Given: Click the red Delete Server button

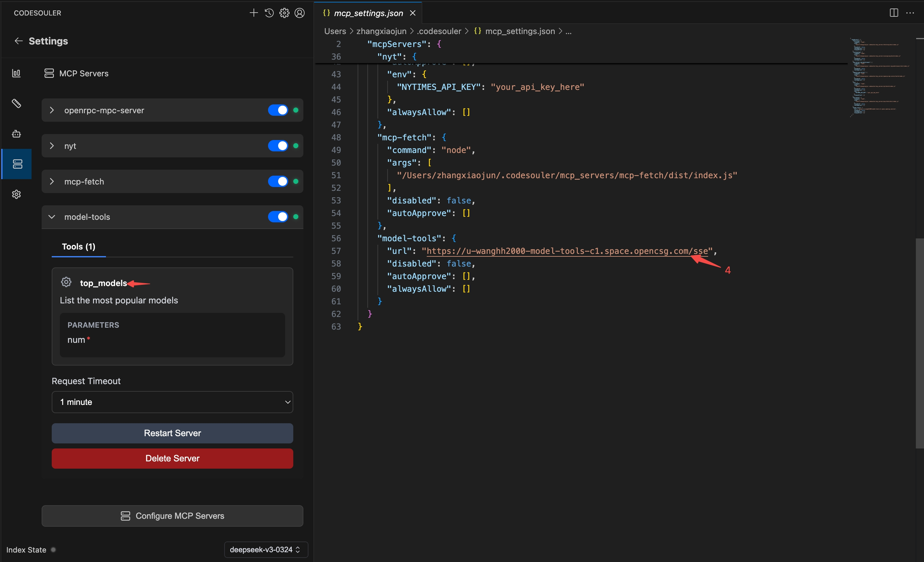Looking at the screenshot, I should pos(172,458).
